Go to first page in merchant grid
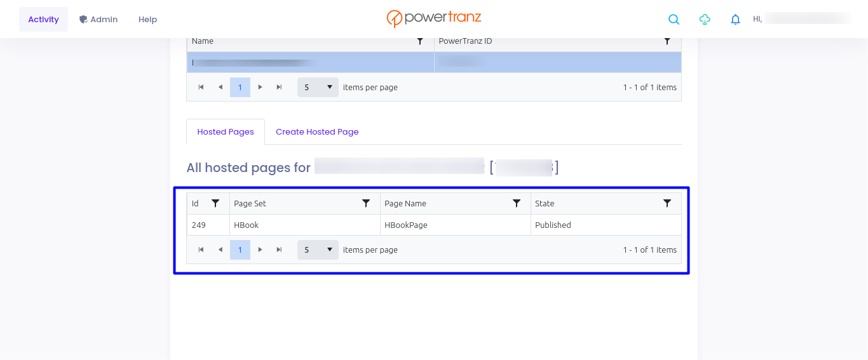The width and height of the screenshot is (868, 360). pos(201,87)
